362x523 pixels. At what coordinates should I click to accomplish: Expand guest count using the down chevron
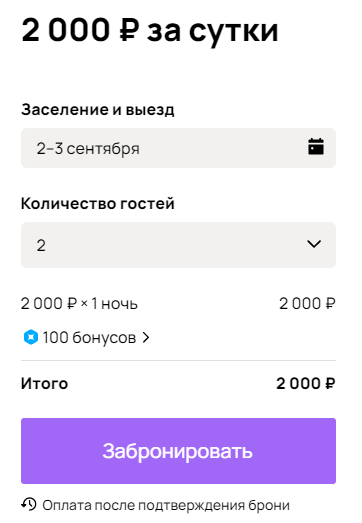[x=314, y=244]
